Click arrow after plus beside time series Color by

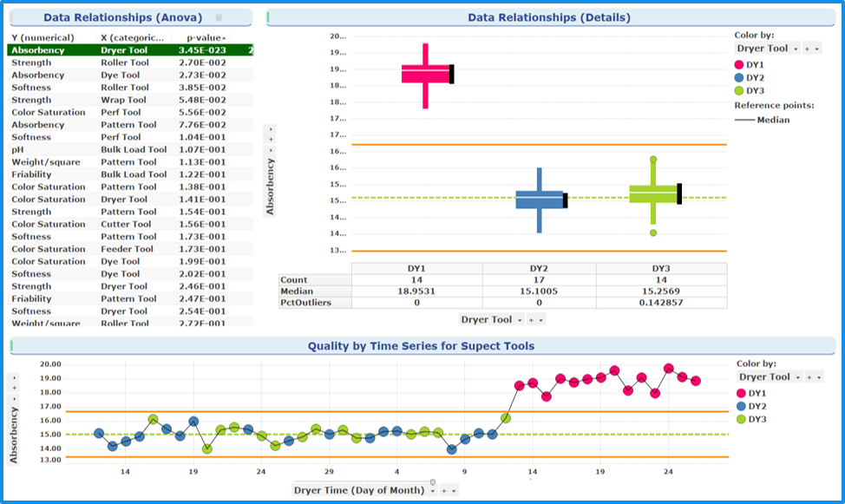(x=819, y=377)
